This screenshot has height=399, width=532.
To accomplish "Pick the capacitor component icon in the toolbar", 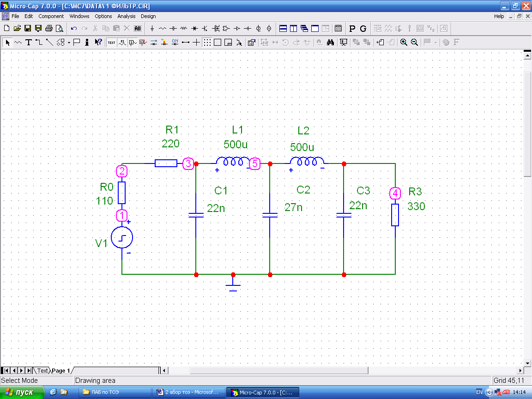I will pyautogui.click(x=173, y=29).
